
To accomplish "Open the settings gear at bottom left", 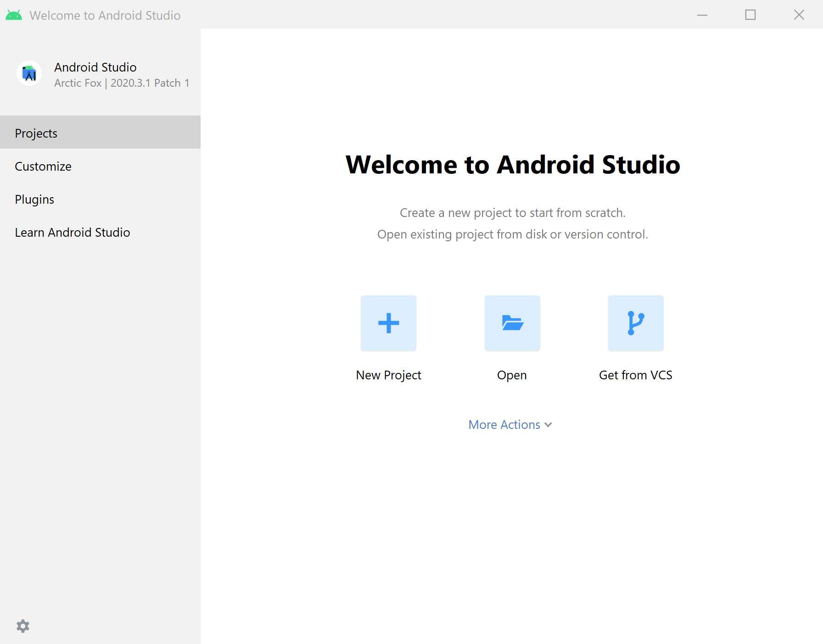I will point(22,626).
